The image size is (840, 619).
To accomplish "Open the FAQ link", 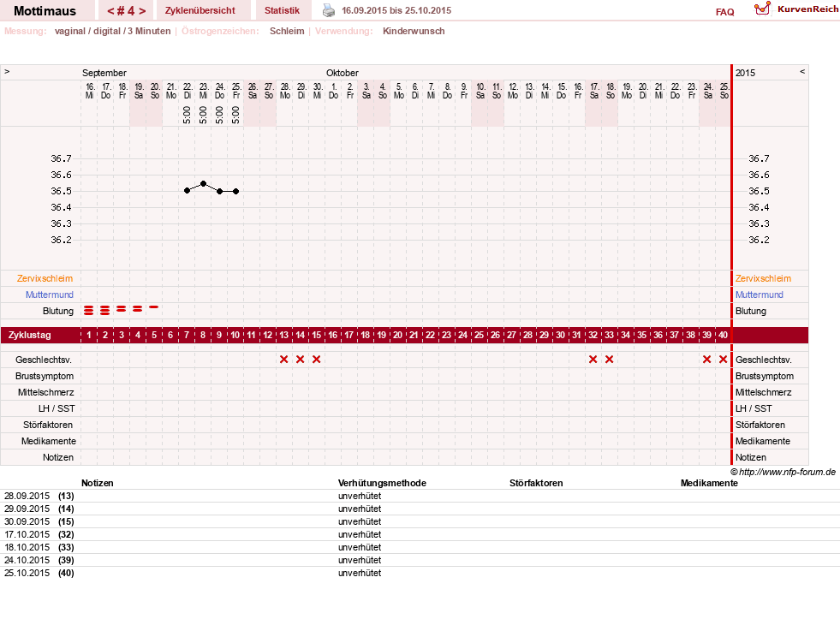I will click(x=724, y=12).
